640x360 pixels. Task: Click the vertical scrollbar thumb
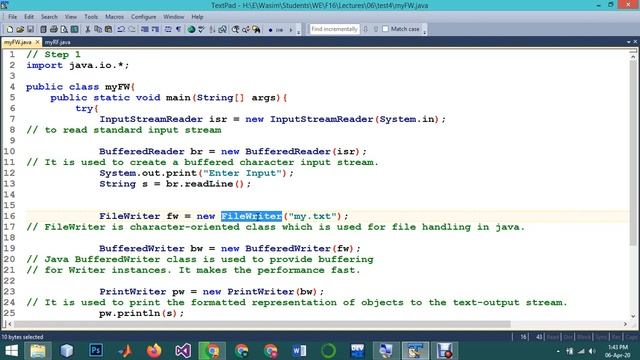633,154
